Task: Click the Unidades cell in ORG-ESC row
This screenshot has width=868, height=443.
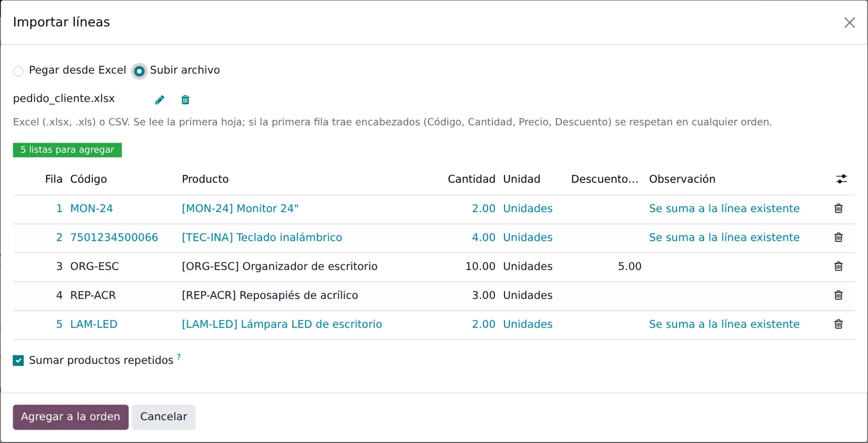Action: click(x=527, y=266)
